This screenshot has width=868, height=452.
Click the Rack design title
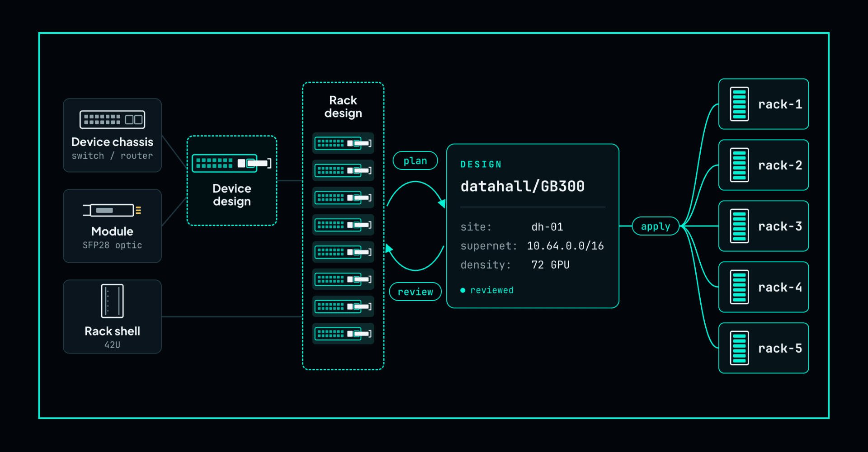point(343,107)
